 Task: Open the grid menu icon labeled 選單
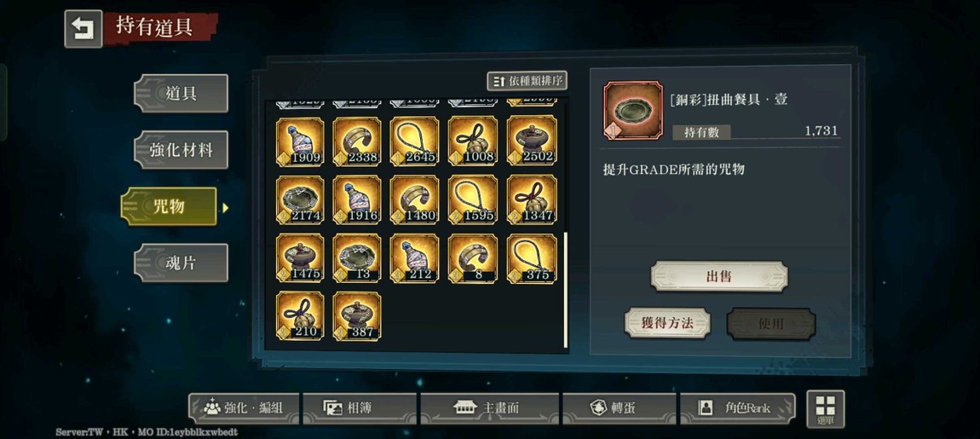coord(825,410)
